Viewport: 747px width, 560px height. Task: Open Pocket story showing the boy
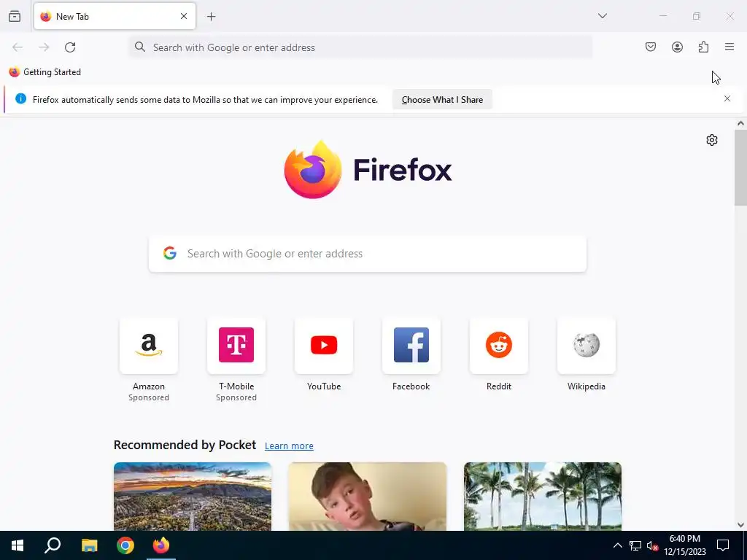[368, 496]
